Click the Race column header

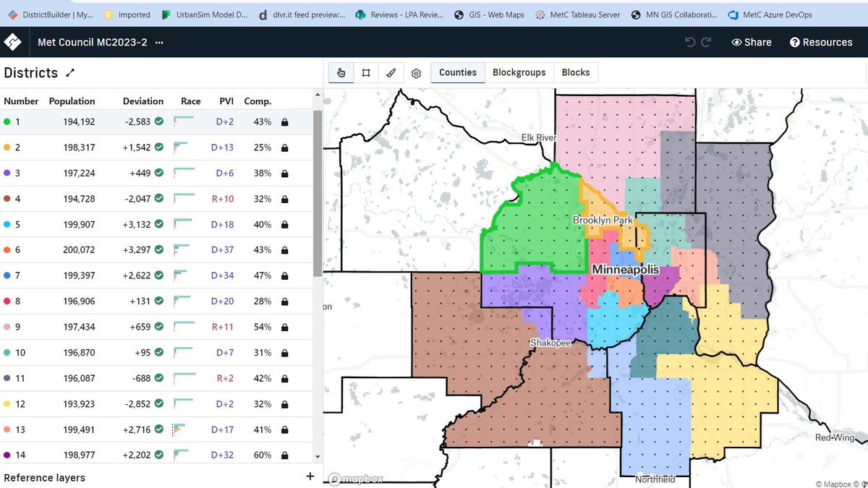pos(191,101)
